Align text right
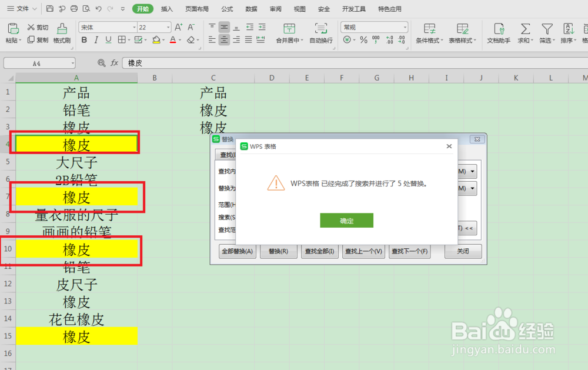Screen dimensions: 588x370 point(236,39)
